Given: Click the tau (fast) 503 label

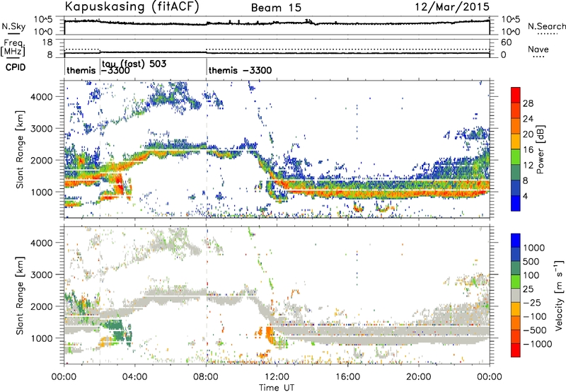Looking at the screenshot, I should pyautogui.click(x=134, y=64).
